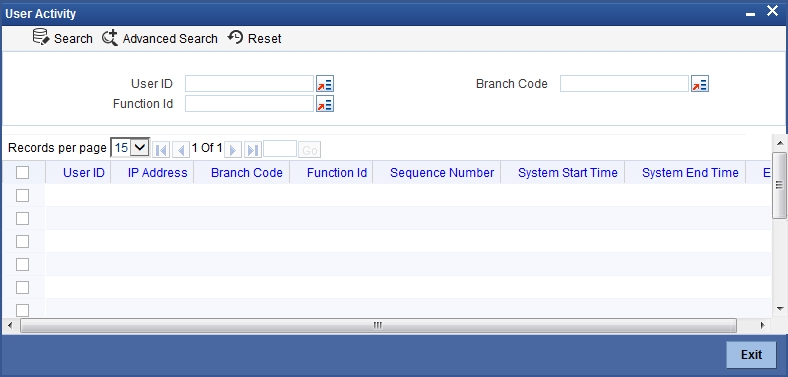Sort by the Branch Code column header

(x=247, y=173)
